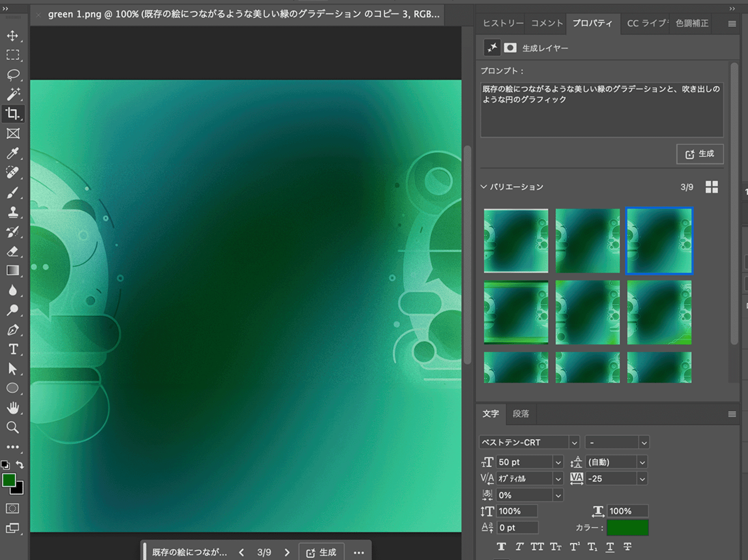Open the ベストテン-CRT font family dropdown
Viewport: 748px width, 560px height.
click(574, 443)
